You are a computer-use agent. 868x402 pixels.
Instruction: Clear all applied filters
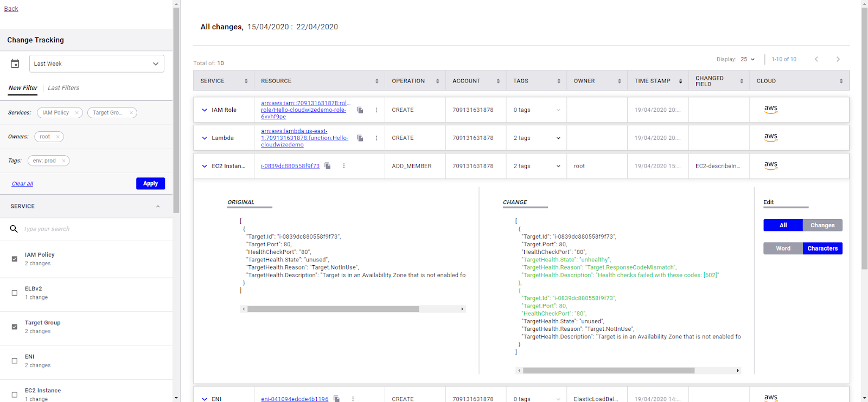pyautogui.click(x=22, y=184)
